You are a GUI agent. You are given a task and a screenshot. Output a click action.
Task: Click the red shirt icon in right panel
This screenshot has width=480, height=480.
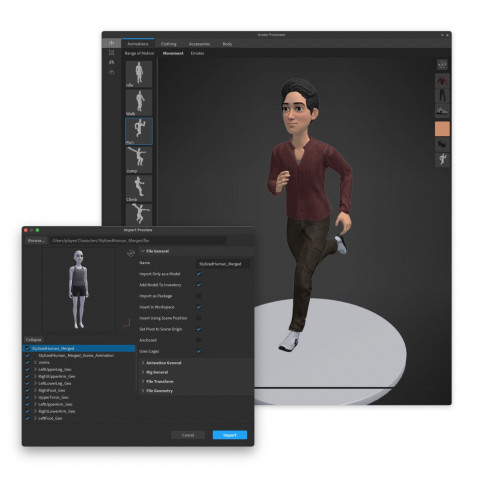442,81
